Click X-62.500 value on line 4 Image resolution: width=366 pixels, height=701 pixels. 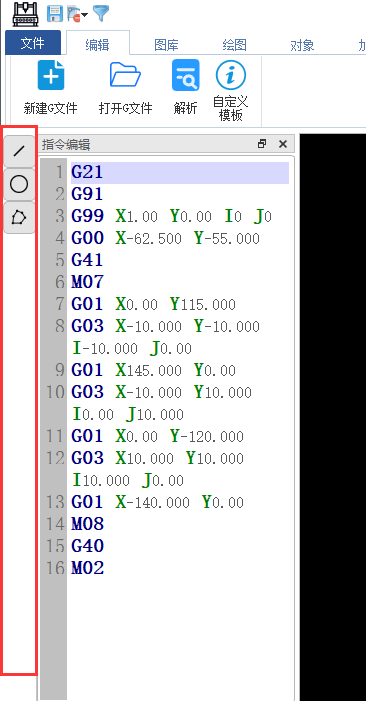(x=148, y=238)
